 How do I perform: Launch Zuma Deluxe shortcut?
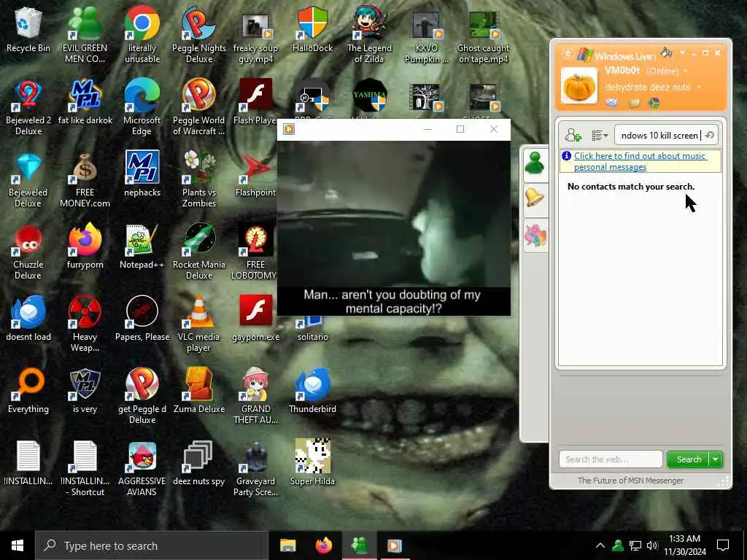coord(198,391)
